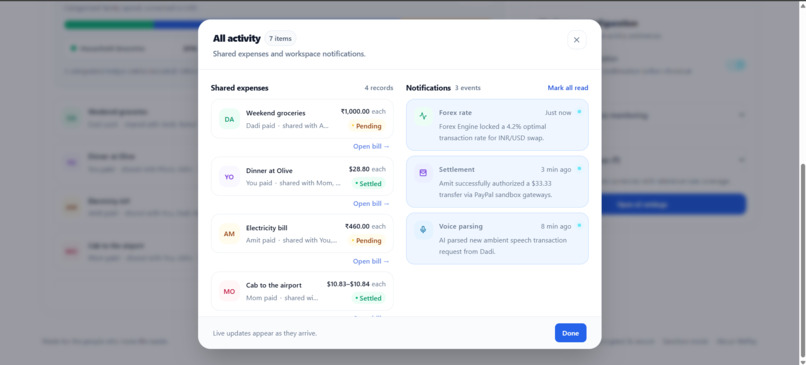The image size is (806, 365).
Task: Click 'You paid · shared with Mom' text
Action: 293,183
